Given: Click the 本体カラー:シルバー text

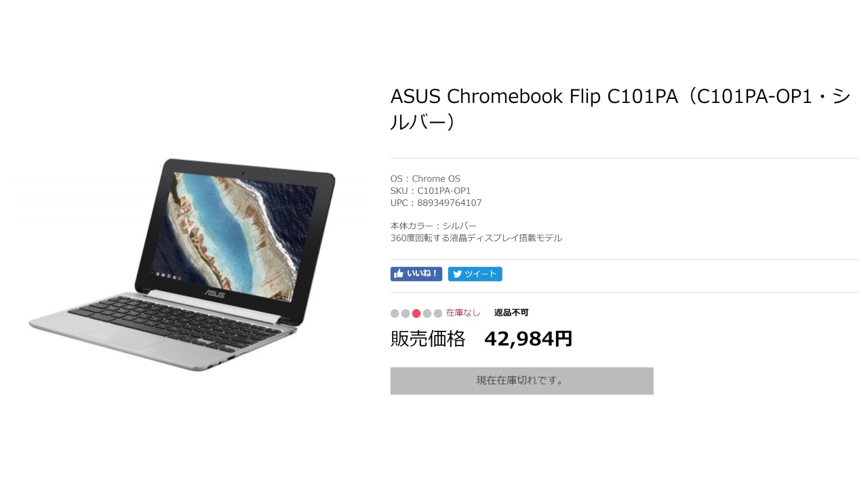Looking at the screenshot, I should [x=433, y=226].
